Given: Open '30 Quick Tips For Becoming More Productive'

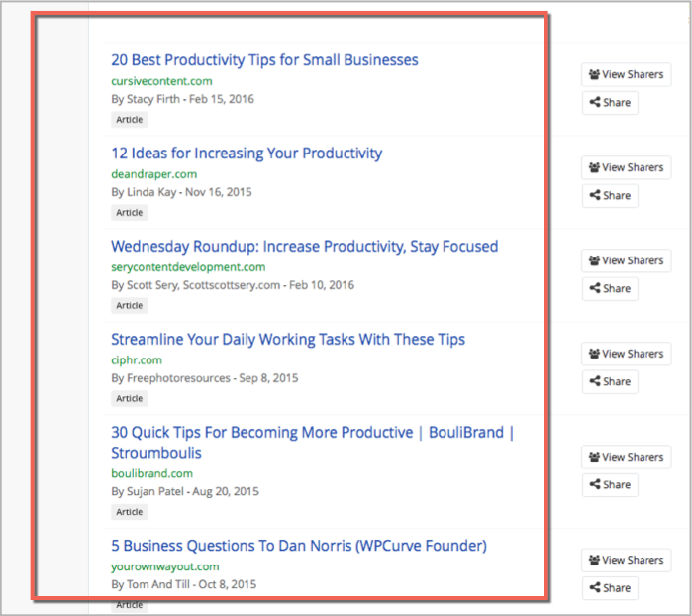Looking at the screenshot, I should coord(313,442).
